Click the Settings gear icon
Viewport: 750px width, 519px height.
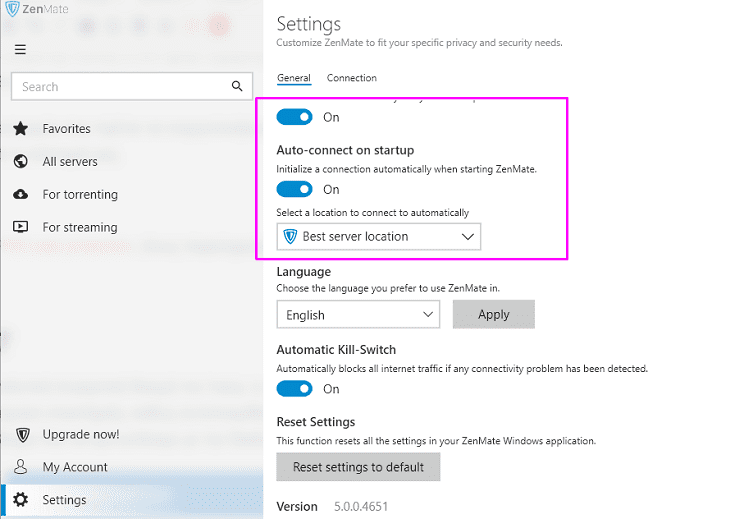[x=21, y=499]
